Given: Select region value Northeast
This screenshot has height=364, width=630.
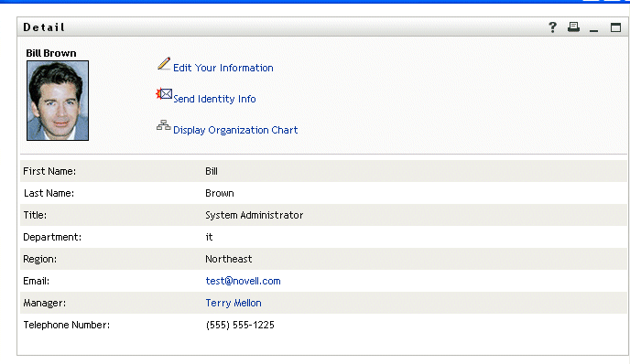Looking at the screenshot, I should coord(229,259).
